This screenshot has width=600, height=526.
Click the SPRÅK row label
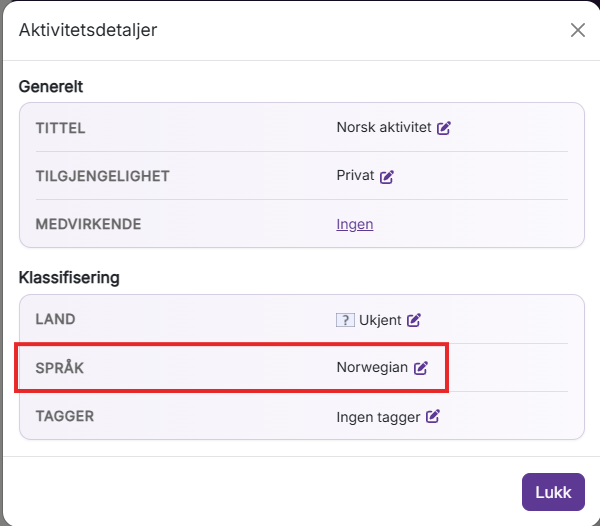click(60, 368)
